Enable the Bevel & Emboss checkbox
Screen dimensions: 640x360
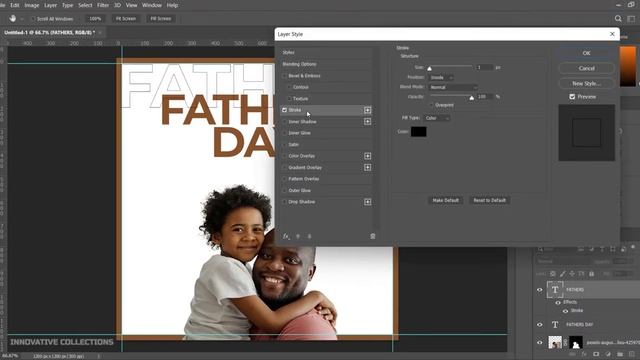(284, 76)
